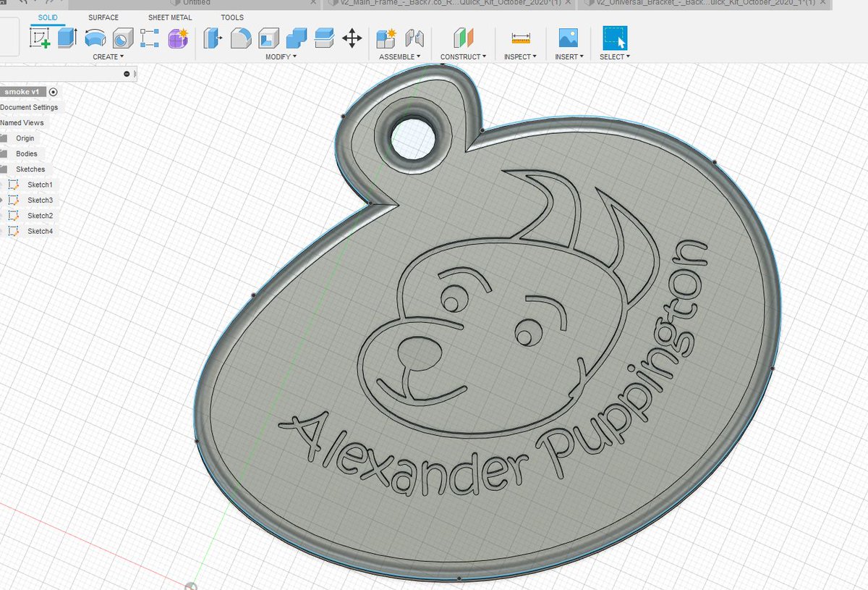Viewport: 868px width, 590px height.
Task: Collapse the browser panel with minus button
Action: pos(127,74)
